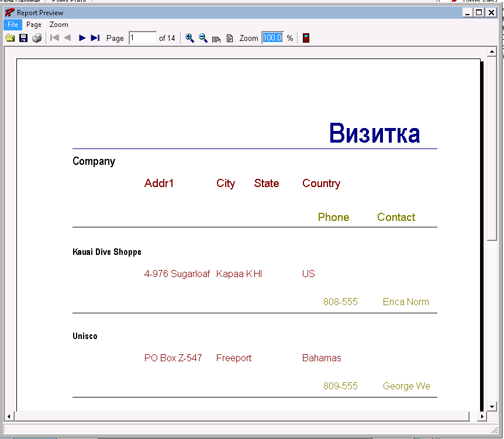Click the Zoom in magnifier icon
The width and height of the screenshot is (504, 439).
pos(189,38)
